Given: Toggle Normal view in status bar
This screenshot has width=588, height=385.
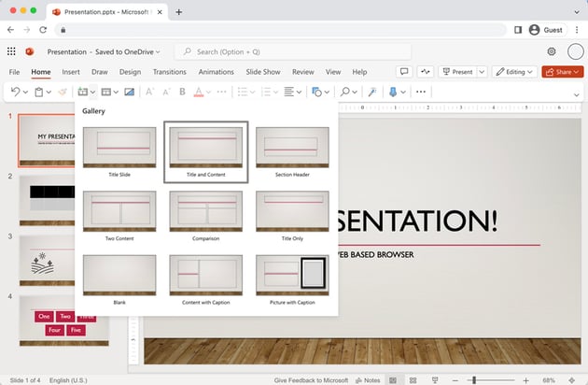Looking at the screenshot, I should pyautogui.click(x=393, y=380).
